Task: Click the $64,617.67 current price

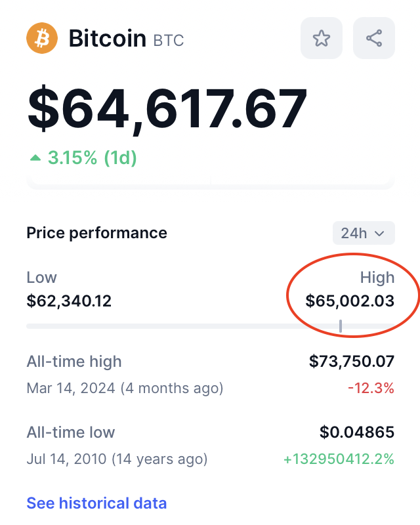Action: pos(167,109)
